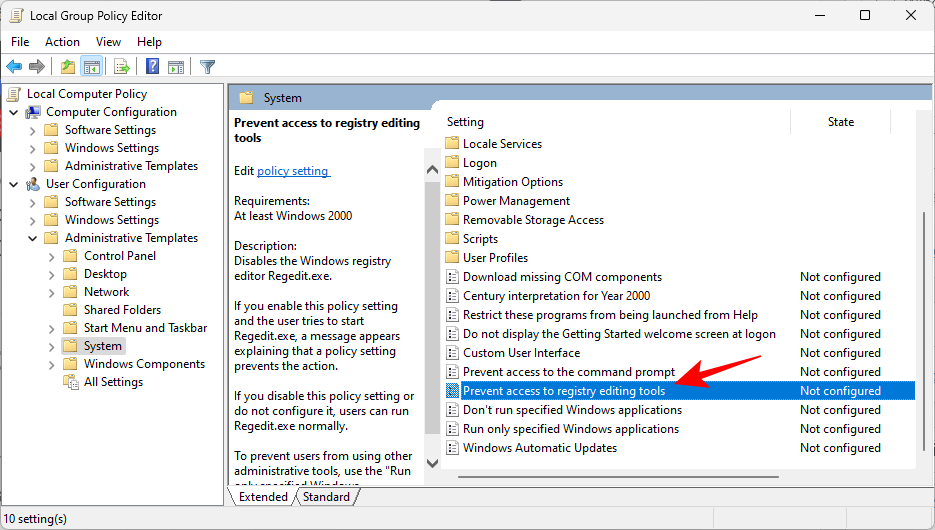
Task: Expand the Network tree node
Action: tap(52, 293)
